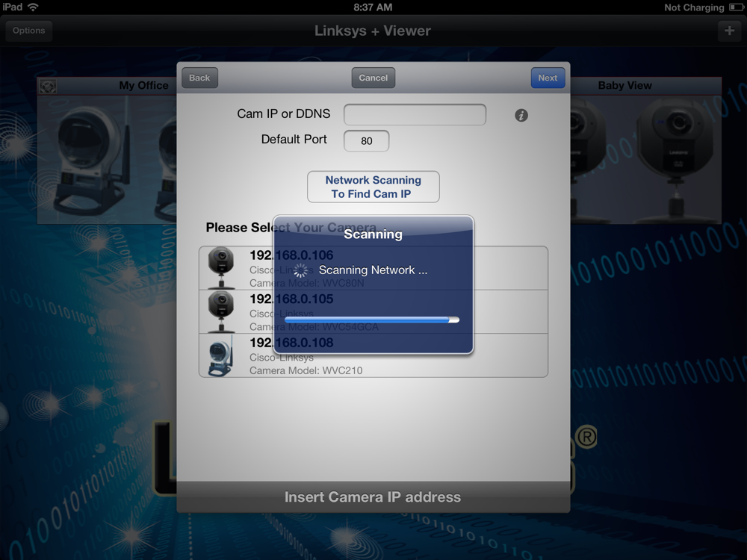Viewport: 747px width, 560px height.
Task: Tap the icon beside My Office title
Action: (48, 86)
